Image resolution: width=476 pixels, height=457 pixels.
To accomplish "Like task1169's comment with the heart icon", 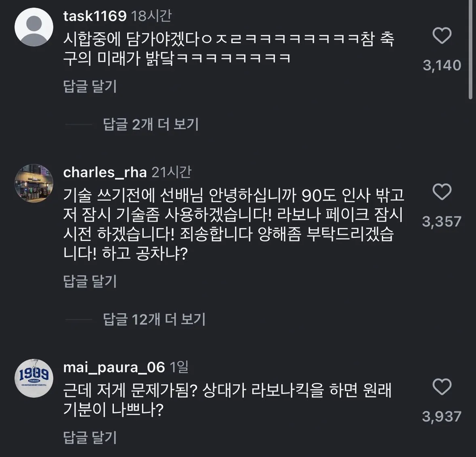I will (x=442, y=36).
